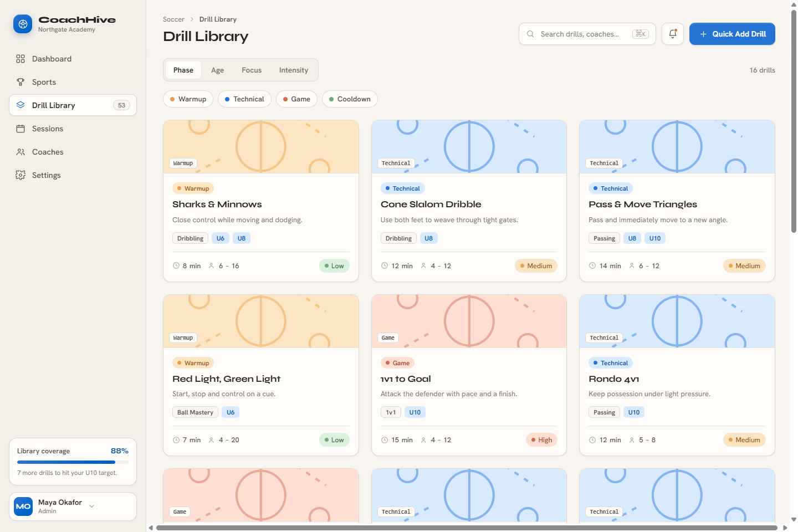The height and width of the screenshot is (532, 798).
Task: Toggle the Warmup phase filter chip
Action: pyautogui.click(x=188, y=99)
